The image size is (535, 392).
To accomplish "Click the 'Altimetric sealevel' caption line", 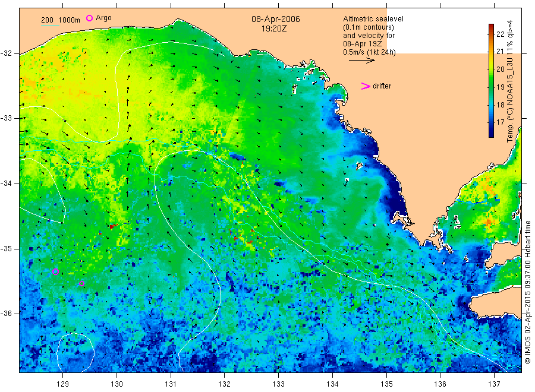I will pyautogui.click(x=373, y=19).
